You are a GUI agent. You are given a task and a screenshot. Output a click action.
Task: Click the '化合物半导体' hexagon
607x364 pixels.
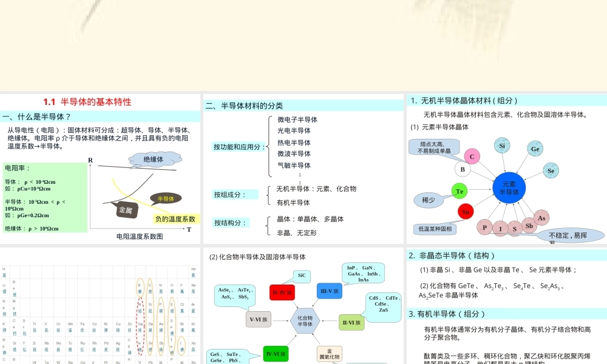click(305, 321)
